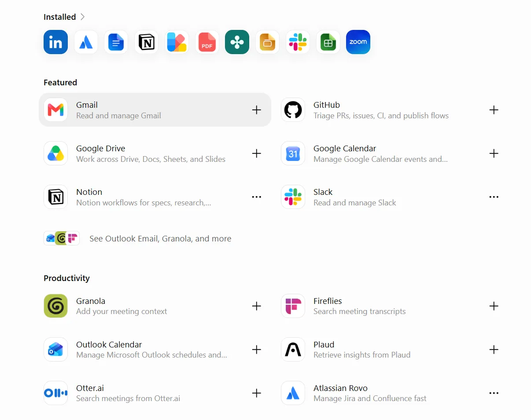
Task: Add Granola with its plus button
Action: coord(257,306)
